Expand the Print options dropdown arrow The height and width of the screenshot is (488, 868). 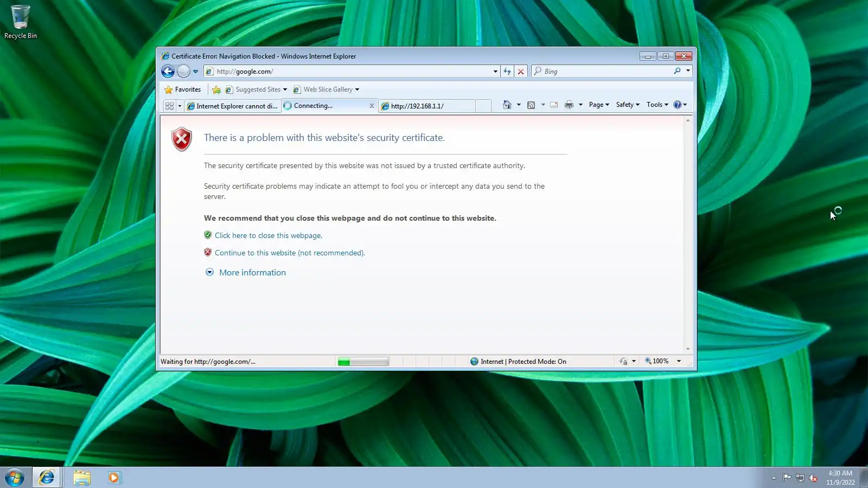click(x=580, y=105)
